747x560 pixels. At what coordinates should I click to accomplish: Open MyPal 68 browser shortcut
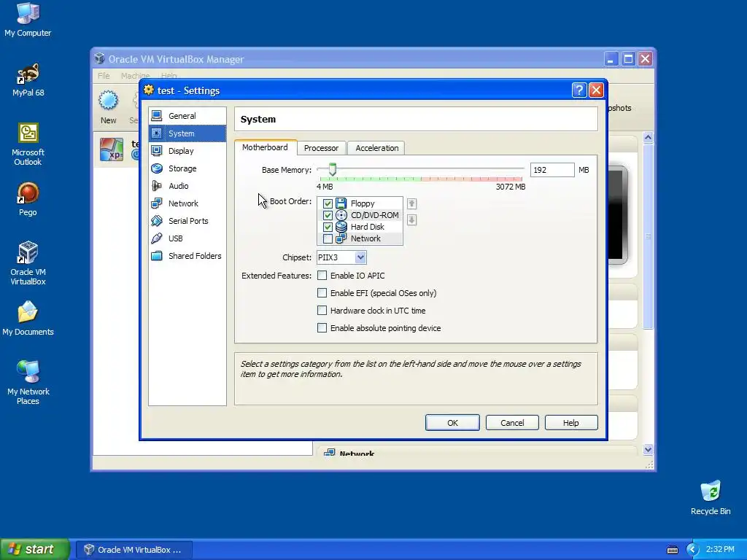[28, 74]
